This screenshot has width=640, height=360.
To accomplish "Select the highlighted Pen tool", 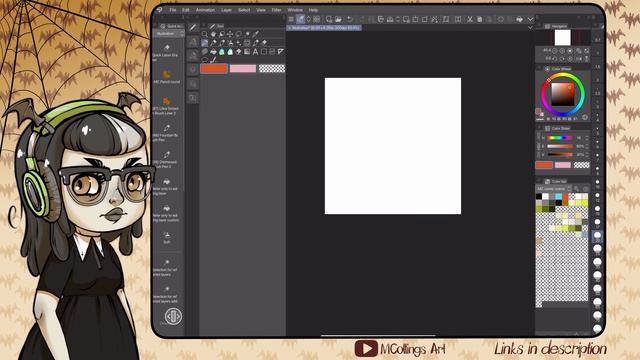I will (204, 42).
